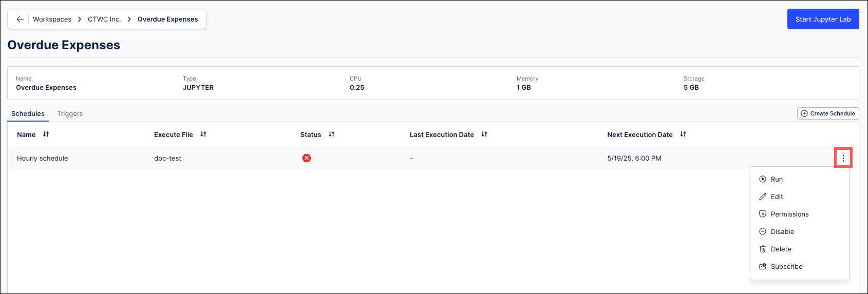Open the Workspaces breadcrumb link
The height and width of the screenshot is (294, 868).
pos(52,19)
